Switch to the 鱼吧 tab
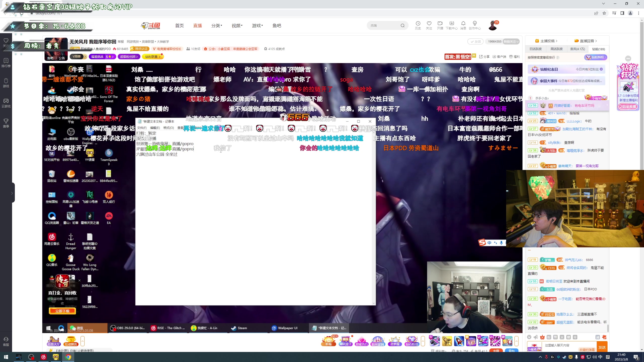This screenshot has width=644, height=362. pos(277,25)
